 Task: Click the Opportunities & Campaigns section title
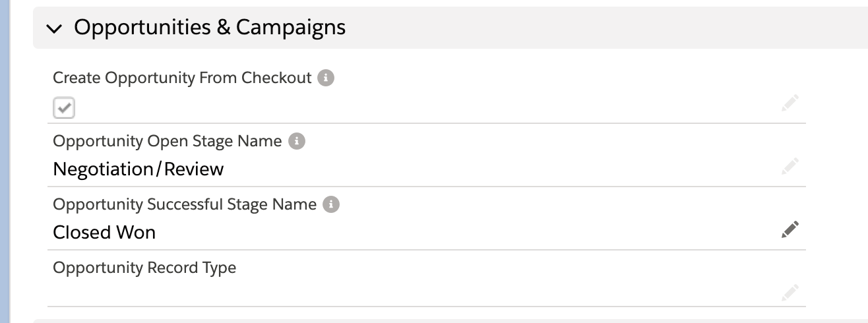tap(210, 27)
